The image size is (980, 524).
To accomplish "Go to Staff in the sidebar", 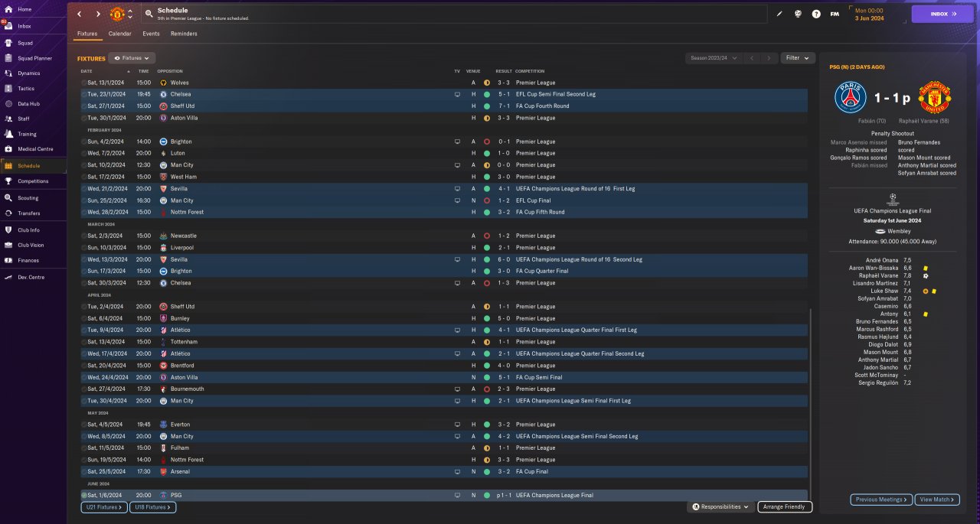I will [33, 119].
